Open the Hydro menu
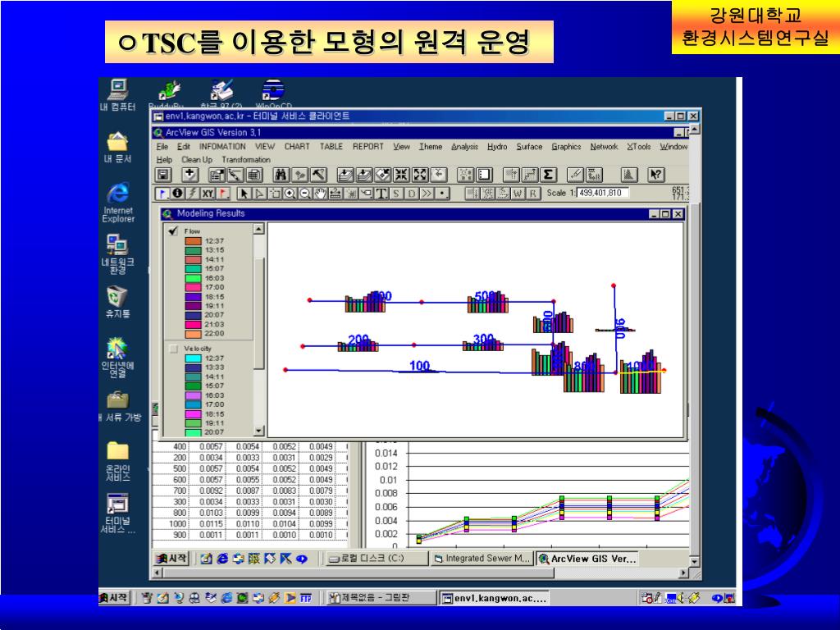 point(497,146)
